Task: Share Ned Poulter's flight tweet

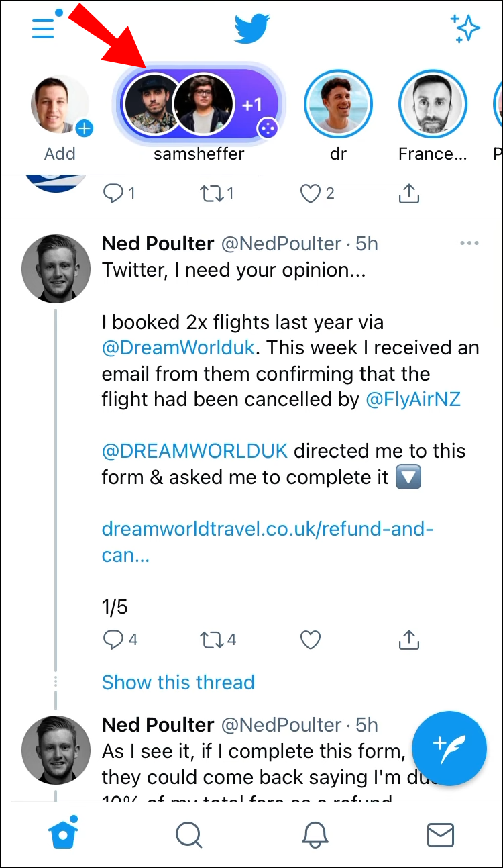Action: (408, 640)
